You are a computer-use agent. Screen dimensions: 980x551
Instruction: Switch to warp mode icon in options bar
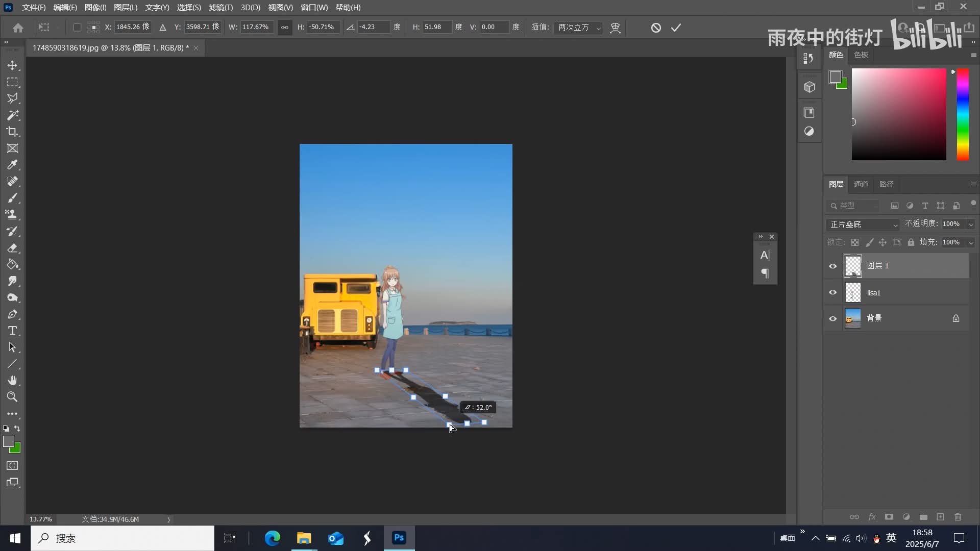[615, 28]
